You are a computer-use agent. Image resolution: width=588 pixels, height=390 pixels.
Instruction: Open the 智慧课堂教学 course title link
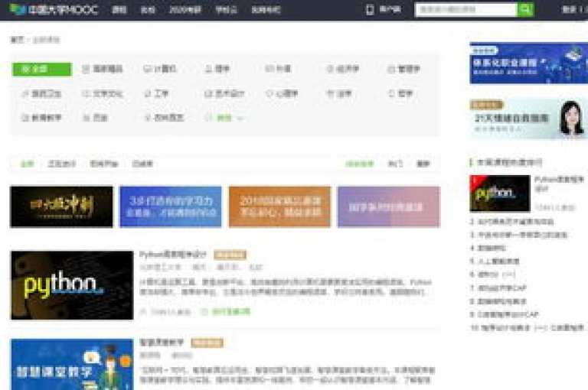(162, 343)
